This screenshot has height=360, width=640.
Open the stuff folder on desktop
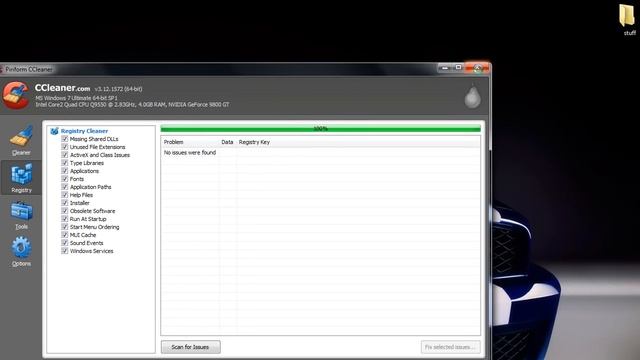(x=628, y=20)
